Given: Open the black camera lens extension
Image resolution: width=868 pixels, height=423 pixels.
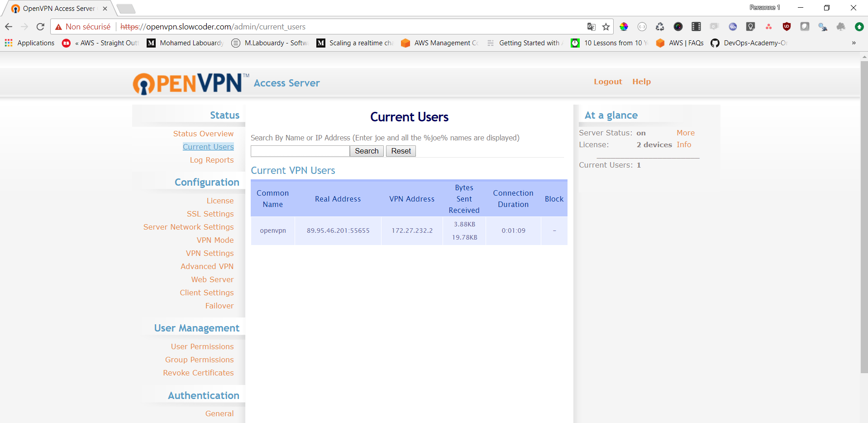Looking at the screenshot, I should click(x=678, y=27).
